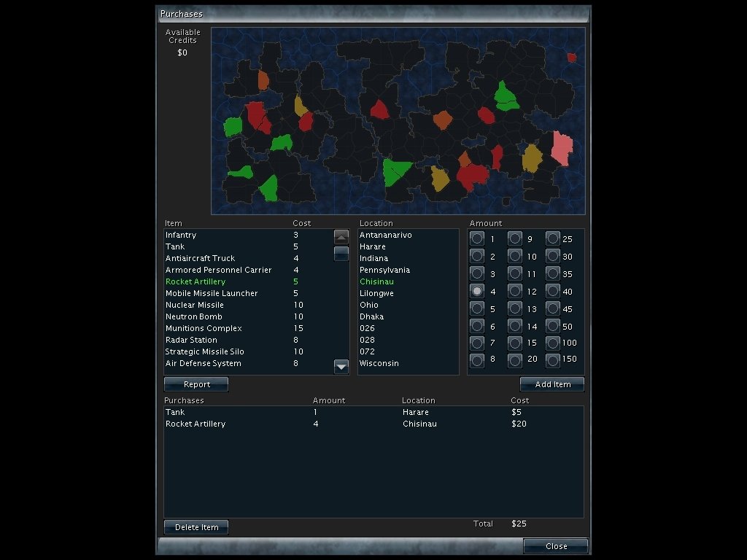This screenshot has width=747, height=560.
Task: Open the Report button
Action: pyautogui.click(x=196, y=384)
